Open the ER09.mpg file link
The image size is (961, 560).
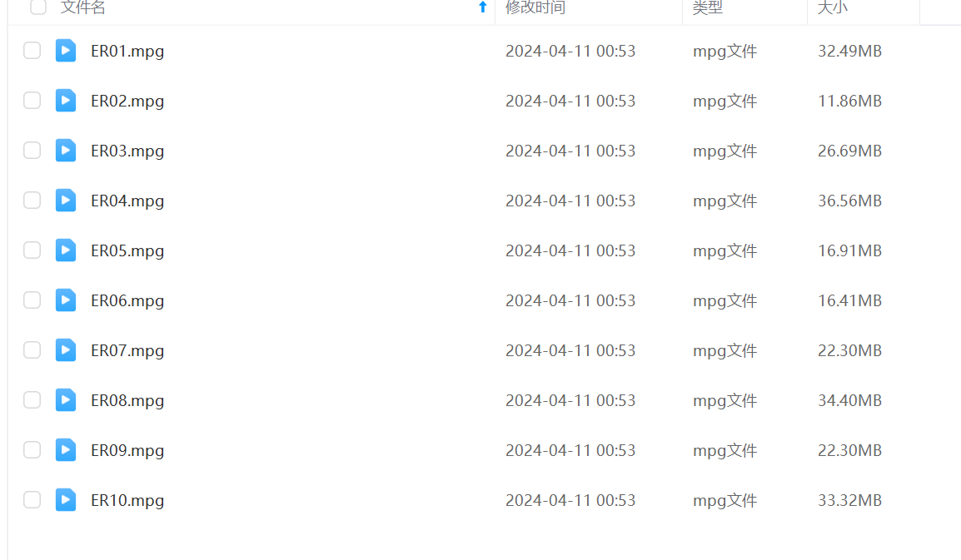[x=127, y=450]
